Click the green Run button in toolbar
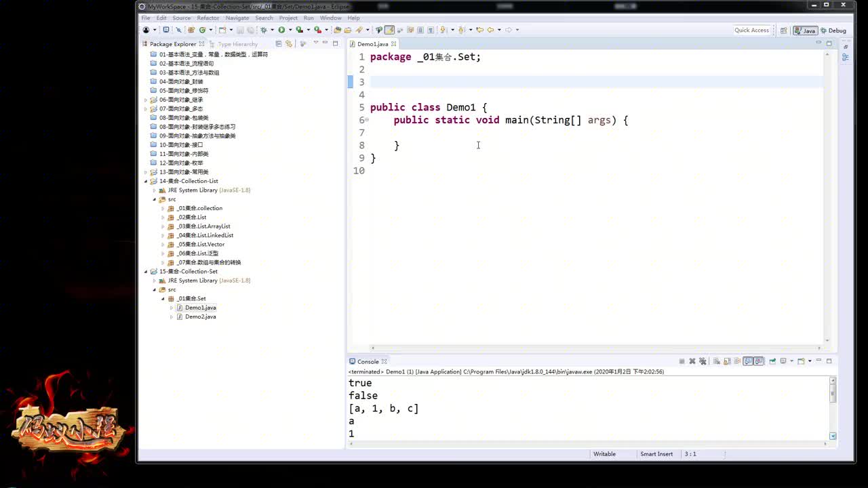The width and height of the screenshot is (868, 488). [x=281, y=30]
